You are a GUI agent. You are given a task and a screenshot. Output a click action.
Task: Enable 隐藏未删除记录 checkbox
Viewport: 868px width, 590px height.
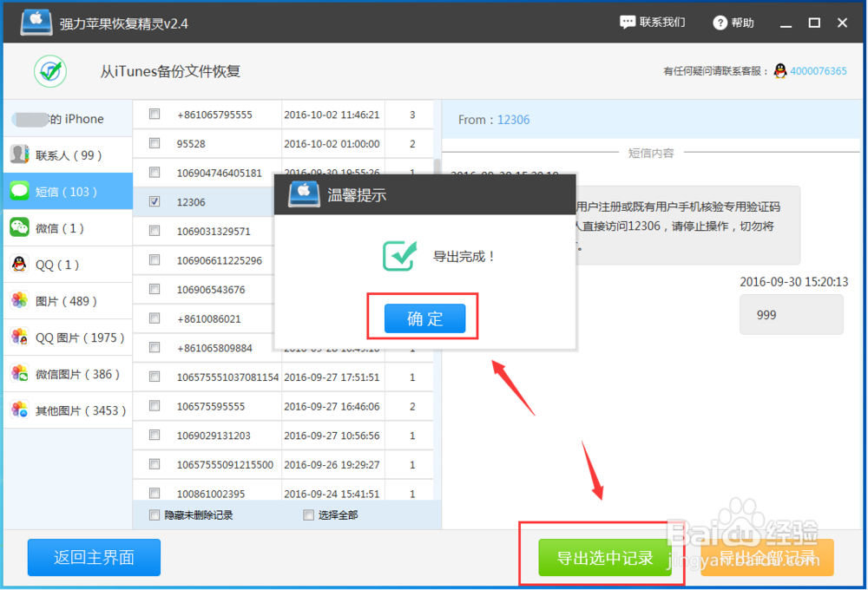click(x=155, y=515)
